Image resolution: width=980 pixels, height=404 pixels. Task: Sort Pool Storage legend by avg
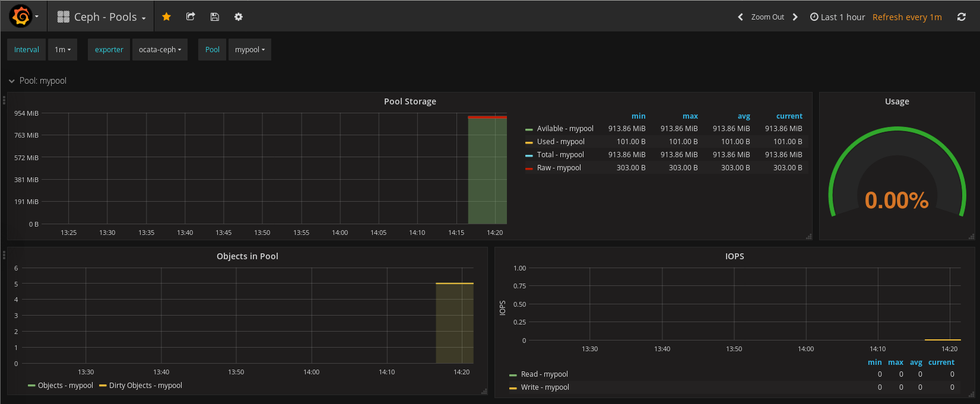click(x=744, y=116)
